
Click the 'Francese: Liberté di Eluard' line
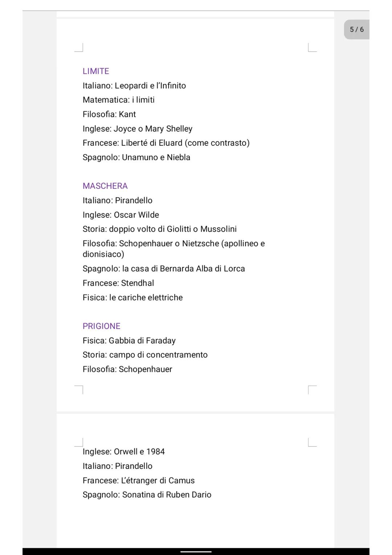click(166, 143)
